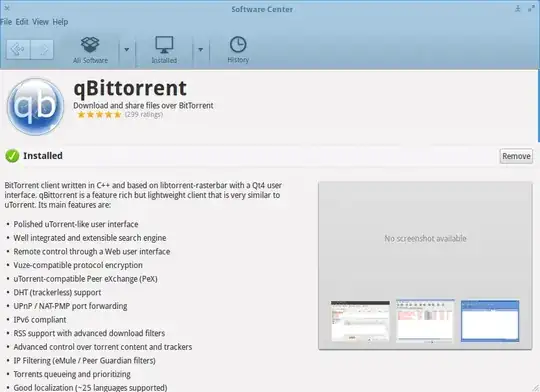The image size is (540, 392).
Task: Click the (299 ratings) text
Action: [x=144, y=114]
